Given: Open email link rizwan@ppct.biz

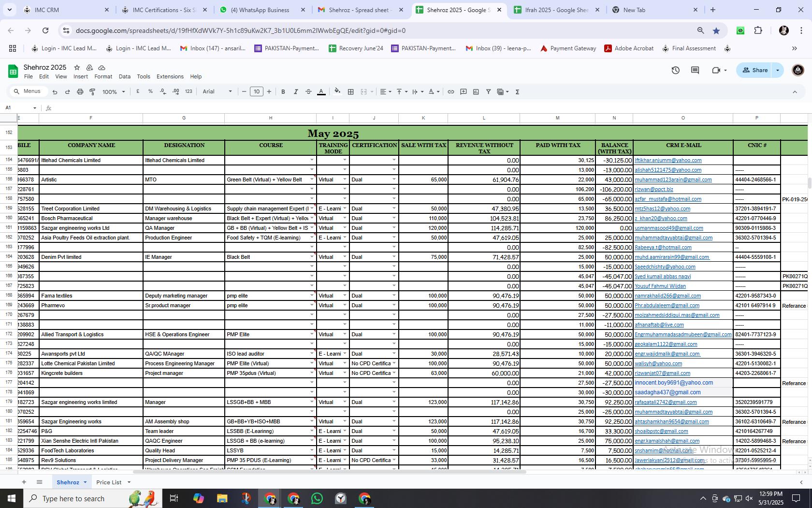Looking at the screenshot, I should pyautogui.click(x=653, y=189).
